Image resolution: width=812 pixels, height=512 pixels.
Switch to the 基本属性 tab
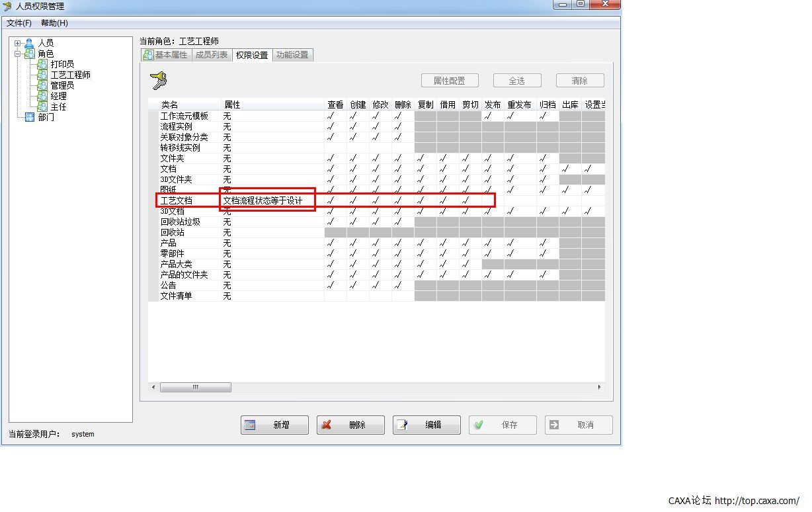click(166, 55)
